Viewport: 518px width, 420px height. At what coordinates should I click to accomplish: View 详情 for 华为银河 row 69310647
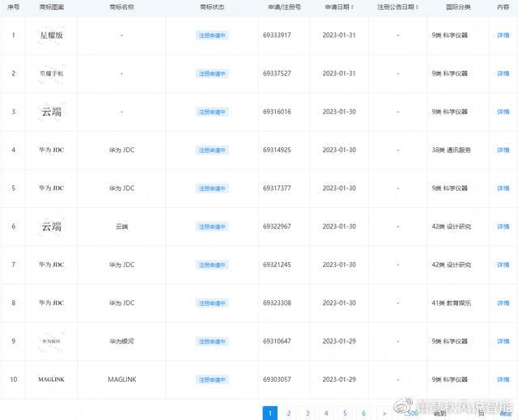pos(503,341)
